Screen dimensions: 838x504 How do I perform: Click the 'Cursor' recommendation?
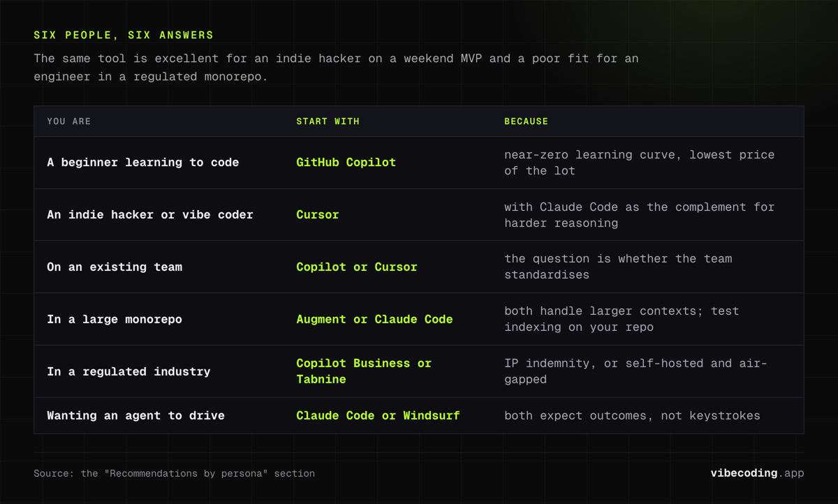pos(317,215)
